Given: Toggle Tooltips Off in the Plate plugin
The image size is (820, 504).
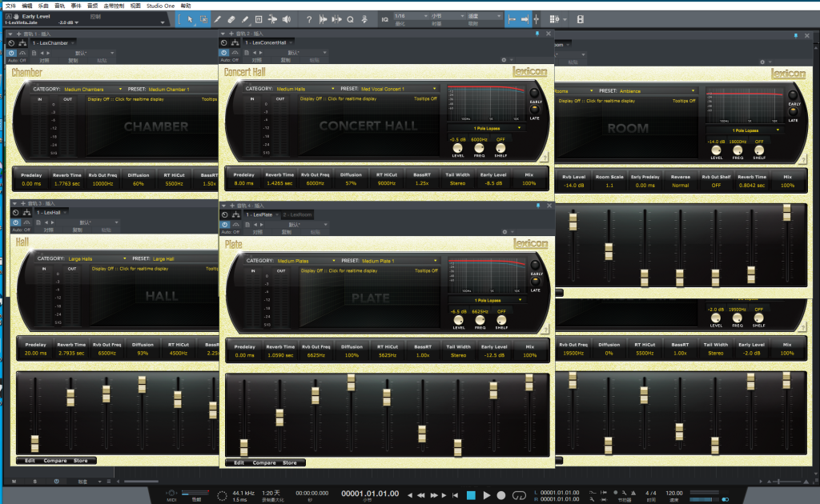Looking at the screenshot, I should [425, 270].
